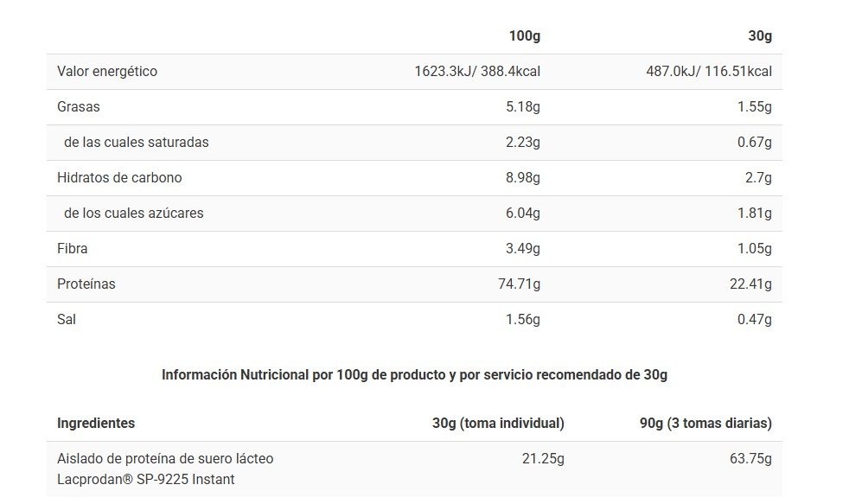Click the '30g (toma individual)' header
The width and height of the screenshot is (849, 504).
pyautogui.click(x=498, y=424)
